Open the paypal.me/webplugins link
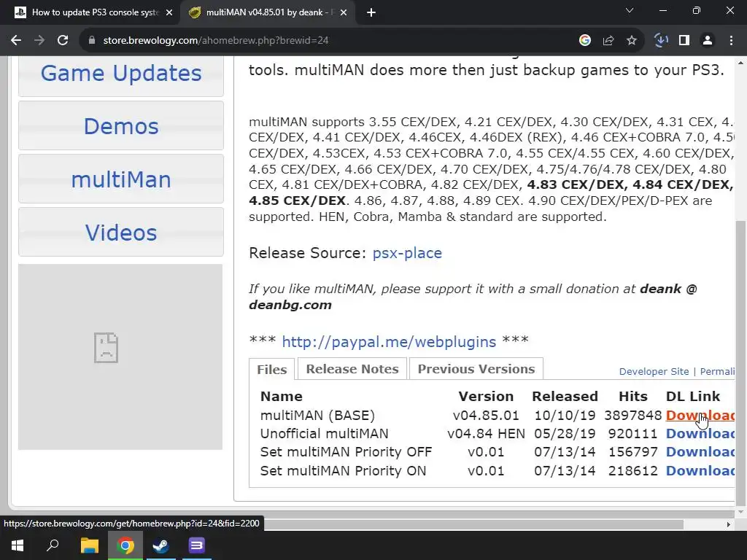Viewport: 747px width, 560px height. (x=389, y=341)
